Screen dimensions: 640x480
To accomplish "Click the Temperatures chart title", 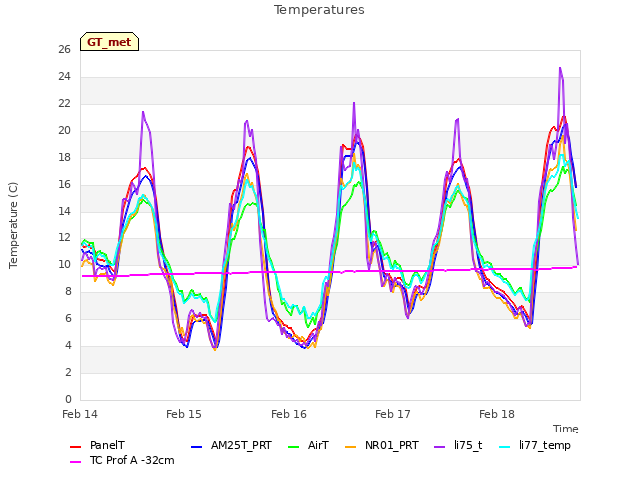I will 319,10.
